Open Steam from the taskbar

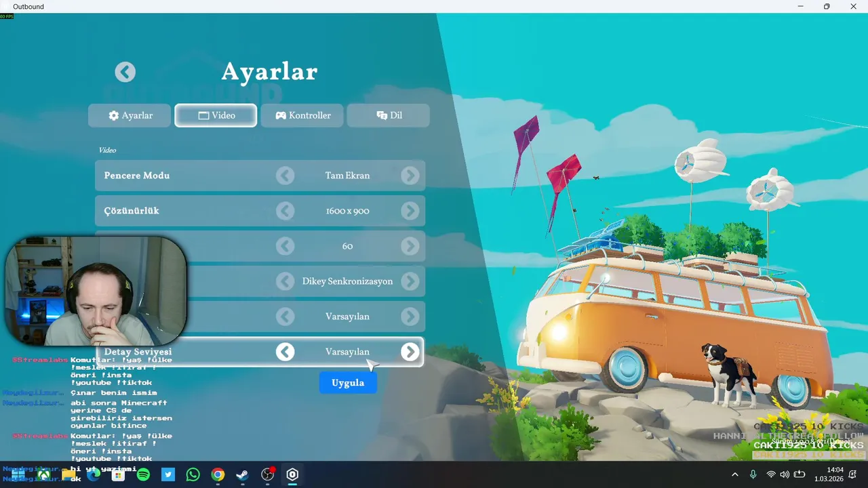pos(243,475)
